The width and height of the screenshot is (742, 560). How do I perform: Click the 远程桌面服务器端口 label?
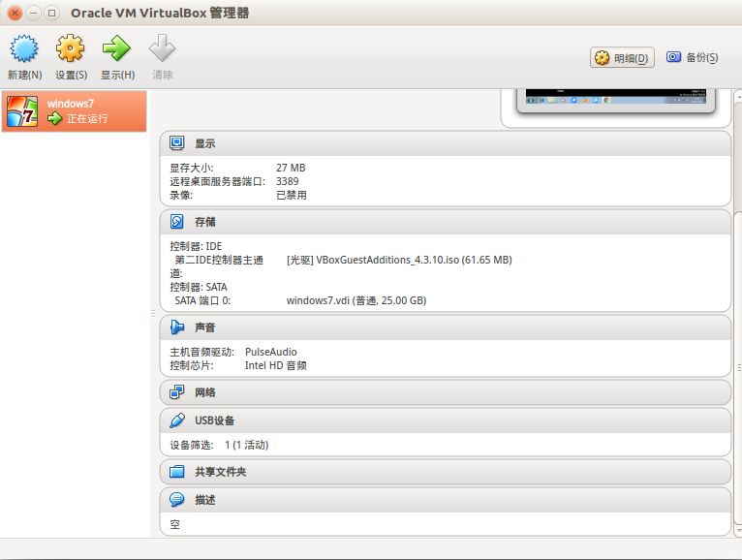(x=218, y=181)
